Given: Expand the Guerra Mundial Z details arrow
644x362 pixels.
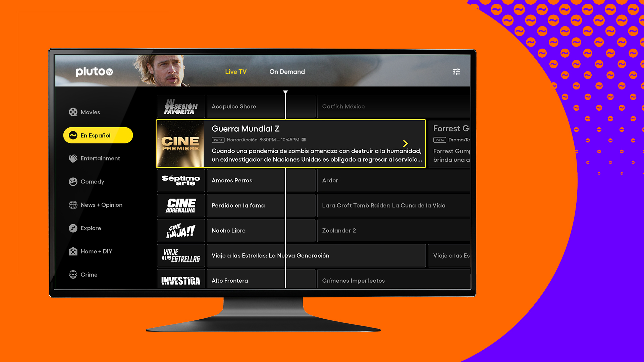Looking at the screenshot, I should click(405, 143).
